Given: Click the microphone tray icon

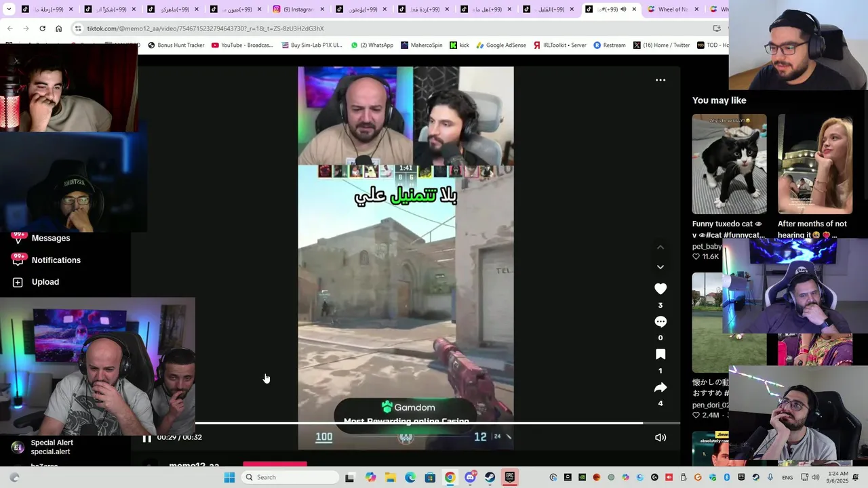Looking at the screenshot, I should point(770,477).
